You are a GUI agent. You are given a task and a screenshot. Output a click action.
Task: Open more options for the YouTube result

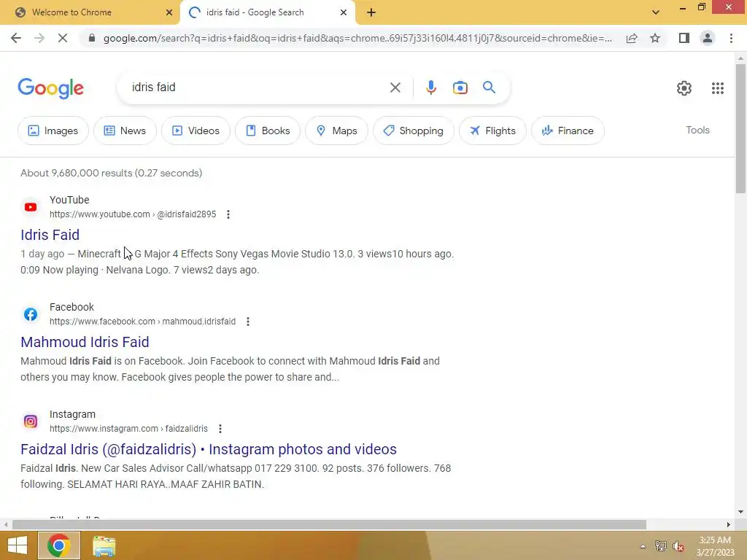228,214
